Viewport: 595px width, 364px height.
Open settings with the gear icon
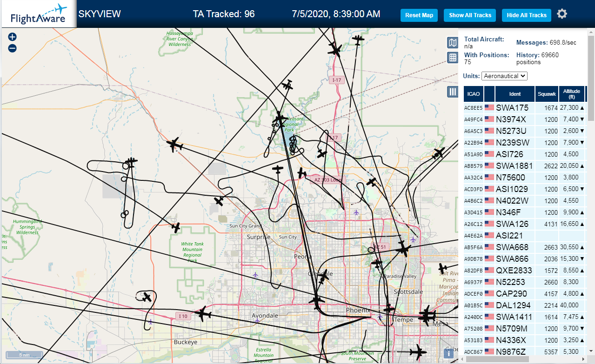[x=562, y=14]
